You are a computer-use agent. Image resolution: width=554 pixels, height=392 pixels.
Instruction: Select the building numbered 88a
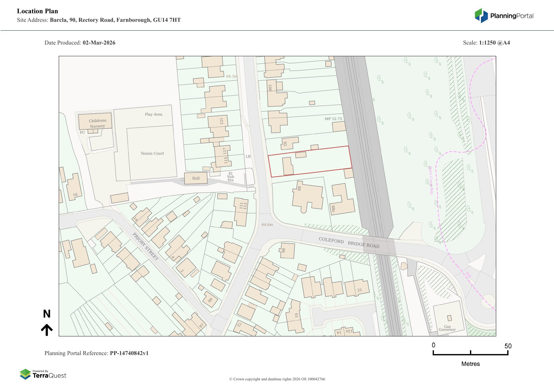[343, 201]
